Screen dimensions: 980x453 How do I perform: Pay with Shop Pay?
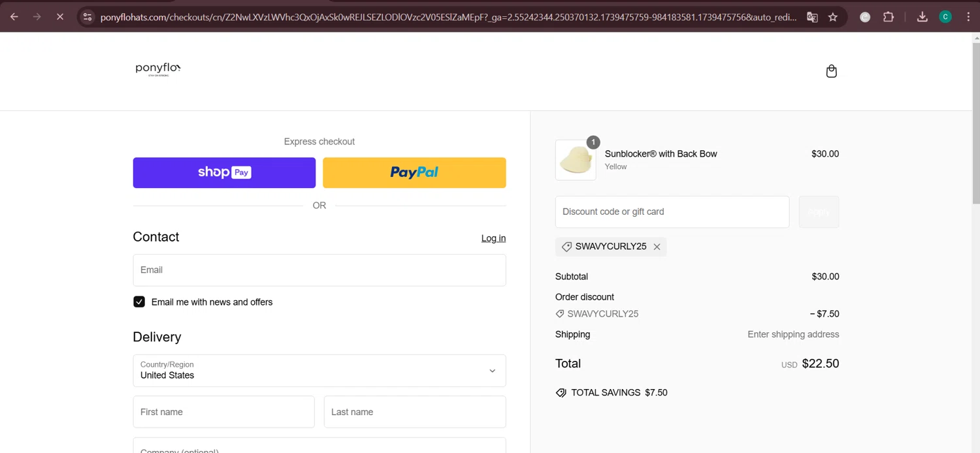click(x=224, y=172)
